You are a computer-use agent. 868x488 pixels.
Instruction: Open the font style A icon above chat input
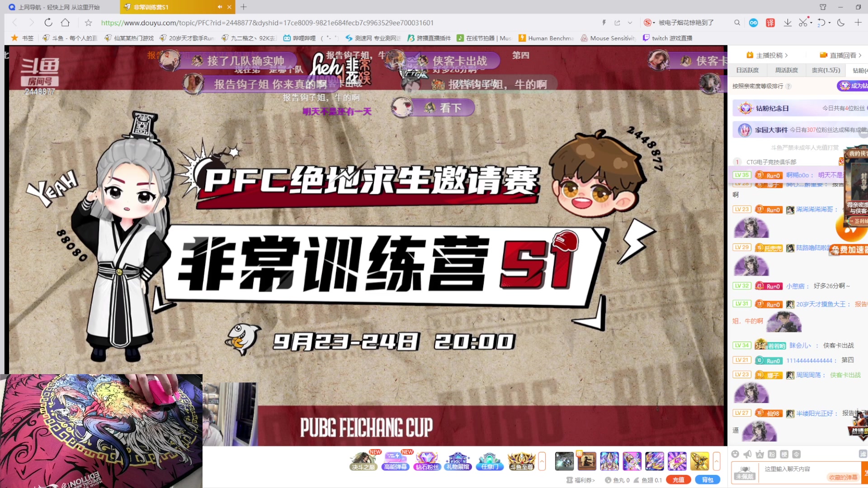pos(760,455)
